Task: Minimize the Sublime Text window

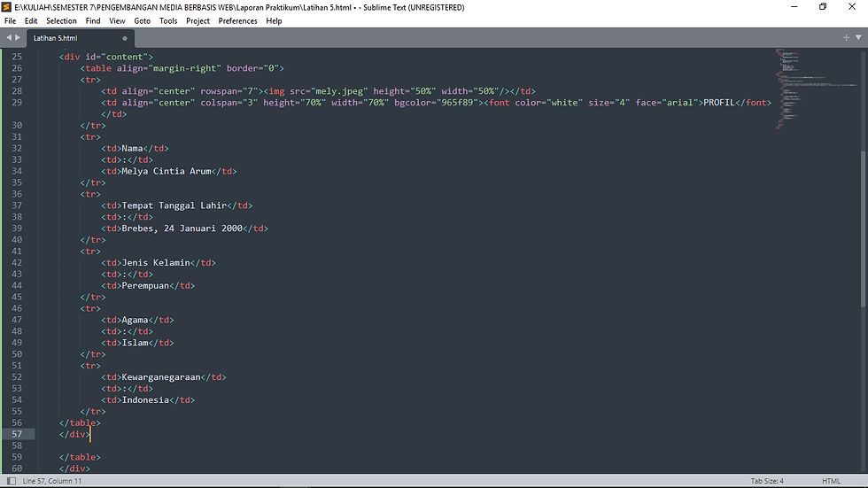Action: [x=794, y=7]
